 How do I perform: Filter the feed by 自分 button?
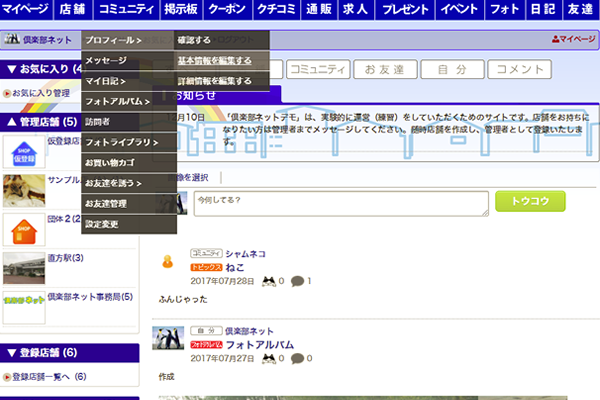tap(452, 69)
